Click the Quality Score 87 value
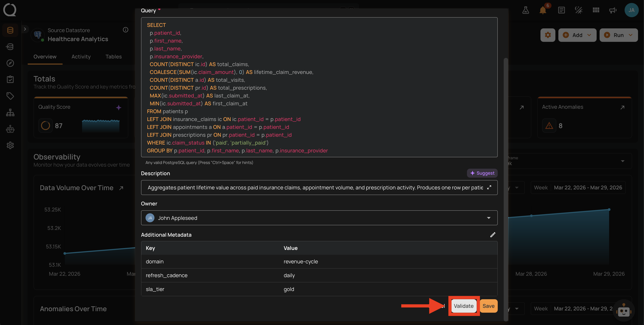Image resolution: width=644 pixels, height=325 pixels. pyautogui.click(x=59, y=126)
